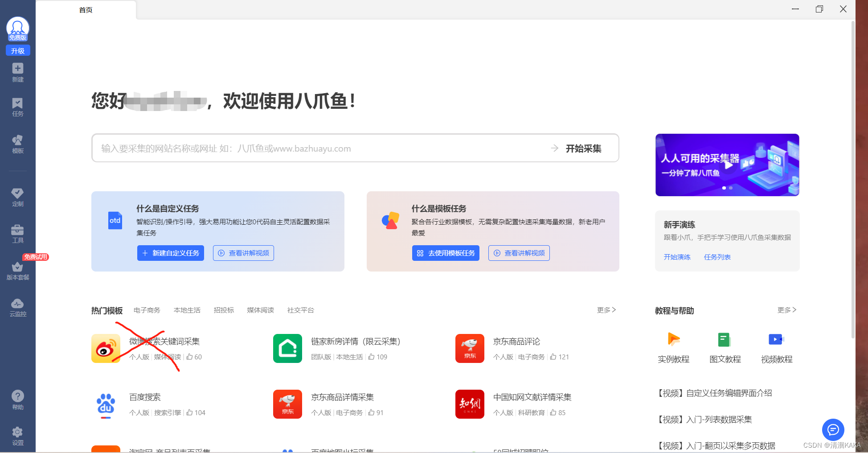Select the 热门模板 tab

click(107, 310)
